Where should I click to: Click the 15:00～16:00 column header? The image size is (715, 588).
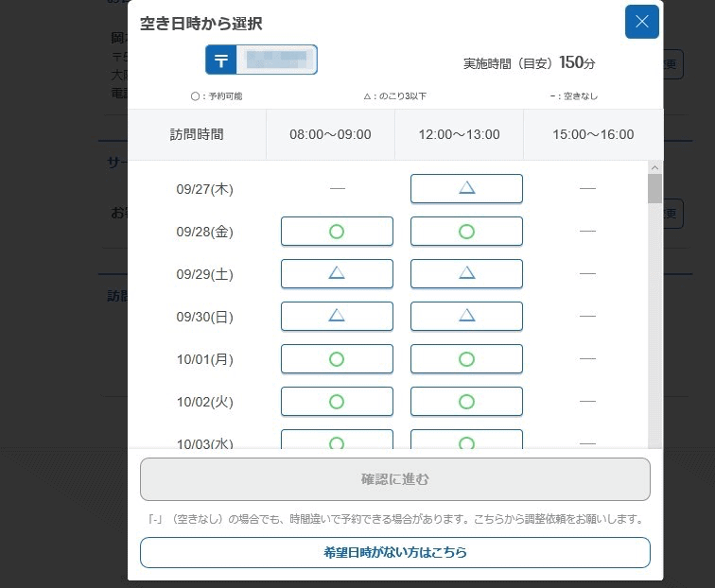[593, 134]
